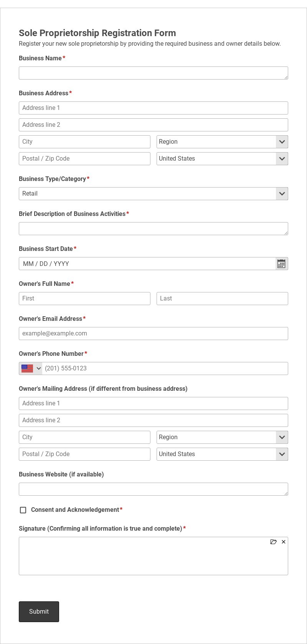Click the Consent and Acknowledgement label text
This screenshot has width=307, height=644.
pyautogui.click(x=75, y=510)
